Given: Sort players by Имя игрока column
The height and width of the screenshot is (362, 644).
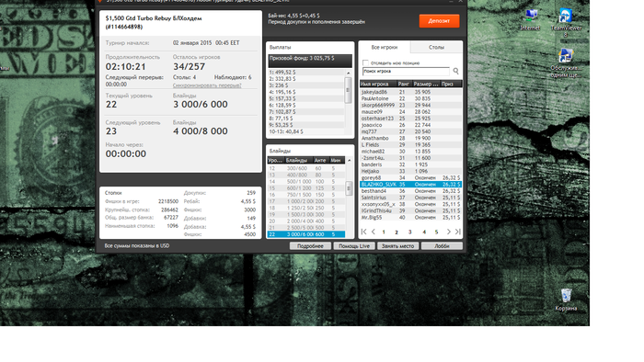Looking at the screenshot, I should point(378,84).
